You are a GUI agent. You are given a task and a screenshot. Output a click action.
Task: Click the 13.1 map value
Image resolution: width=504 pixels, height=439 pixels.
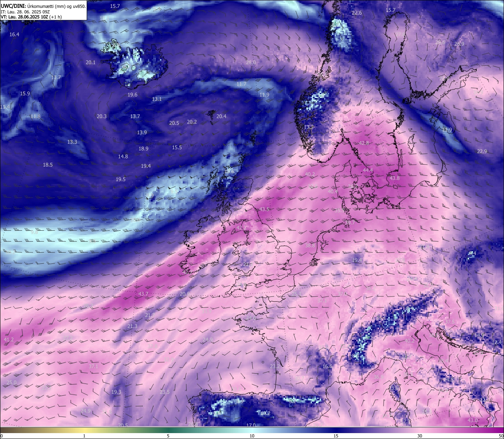point(157,99)
